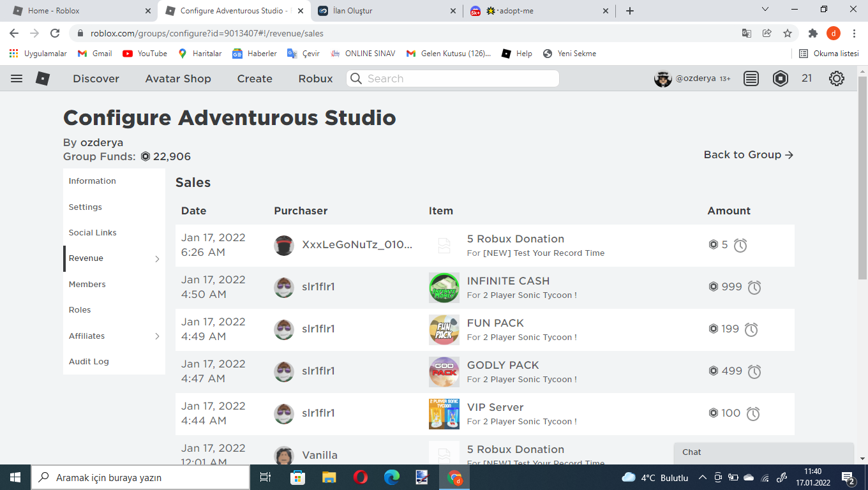Open the settings gear icon in the Roblox header
This screenshot has width=868, height=490.
837,78
